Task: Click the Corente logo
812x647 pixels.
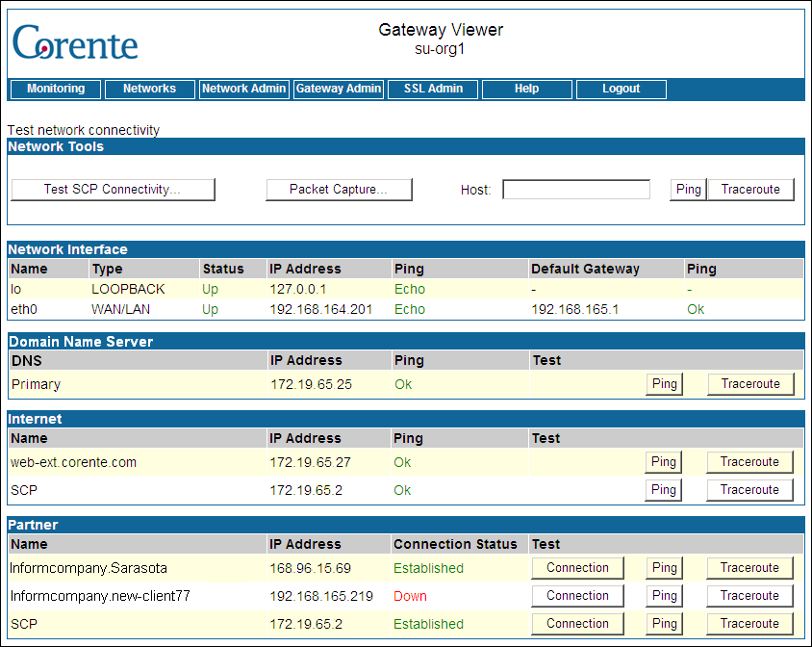Action: tap(75, 42)
